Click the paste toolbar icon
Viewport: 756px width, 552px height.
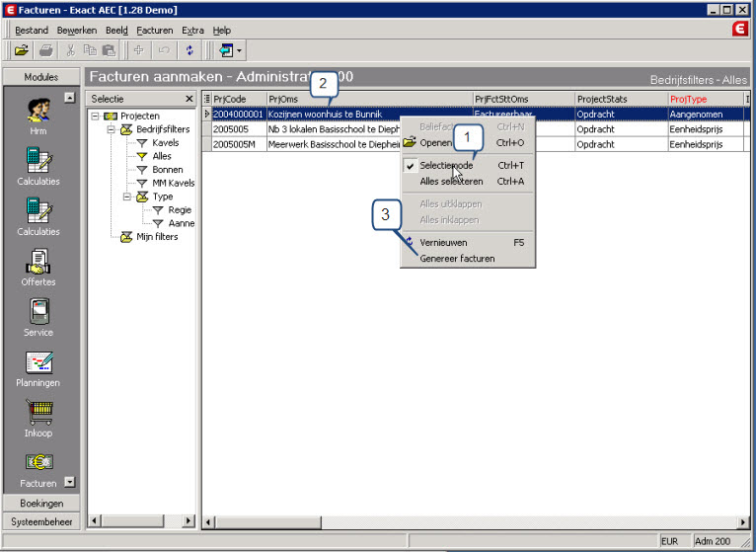pos(110,50)
